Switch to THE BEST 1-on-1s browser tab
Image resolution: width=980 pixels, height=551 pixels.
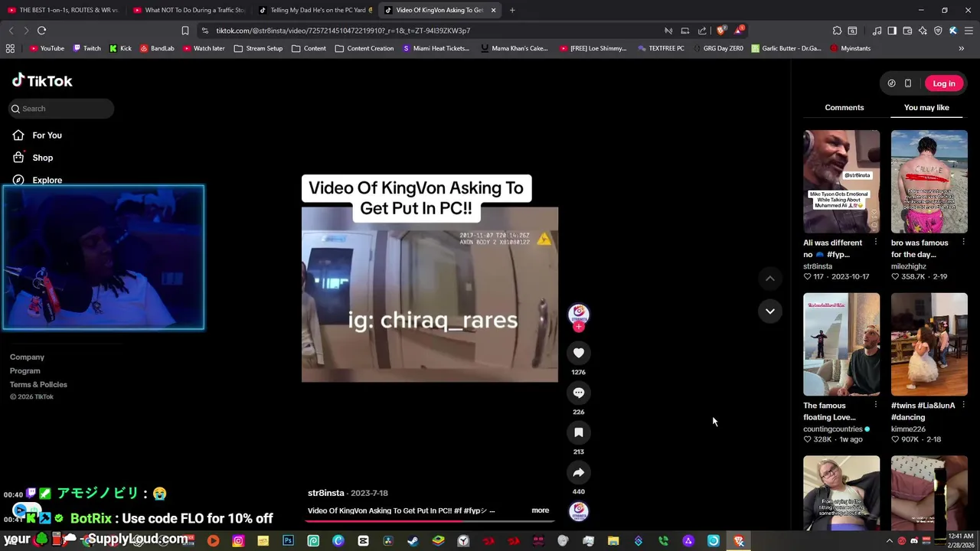[63, 10]
